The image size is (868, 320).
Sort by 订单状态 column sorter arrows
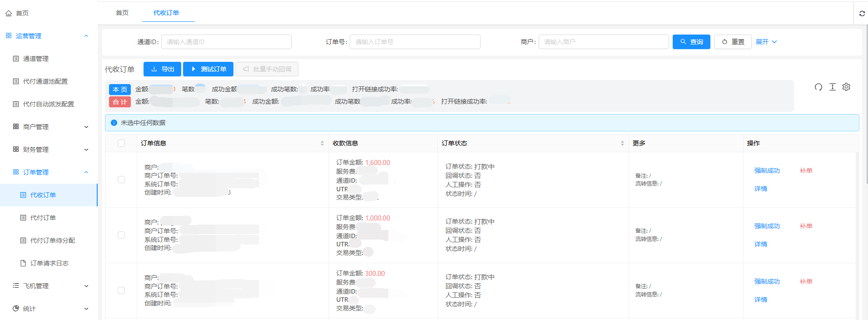(622, 143)
